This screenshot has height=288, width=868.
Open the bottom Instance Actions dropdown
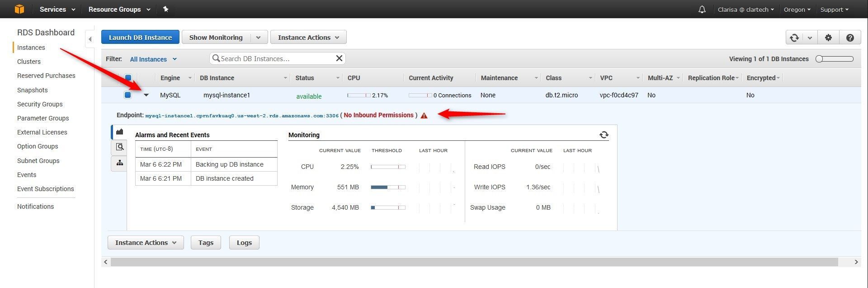click(x=146, y=243)
